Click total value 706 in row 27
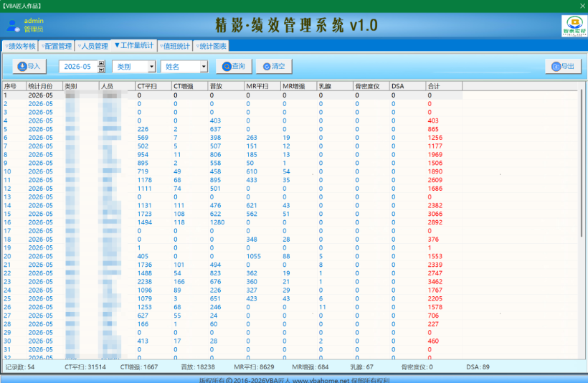Viewport: 588px width, 383px height. [433, 316]
